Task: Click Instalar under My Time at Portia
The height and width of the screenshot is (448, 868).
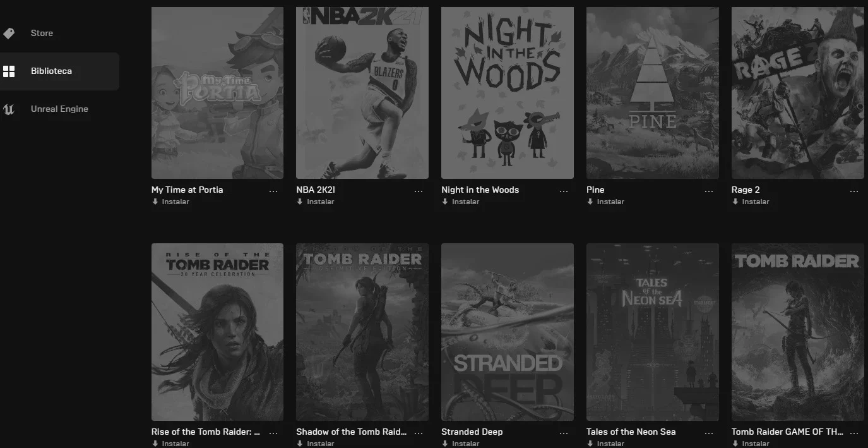Action: (x=170, y=202)
